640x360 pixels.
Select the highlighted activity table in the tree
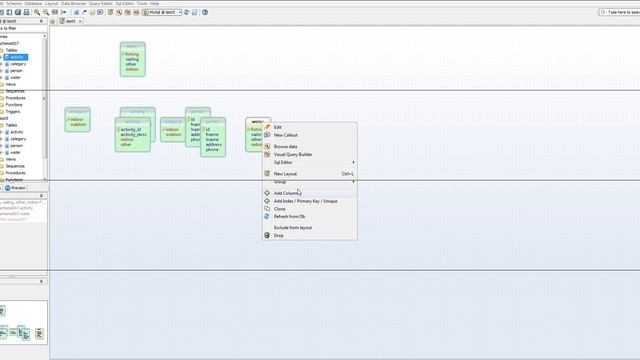coord(16,57)
